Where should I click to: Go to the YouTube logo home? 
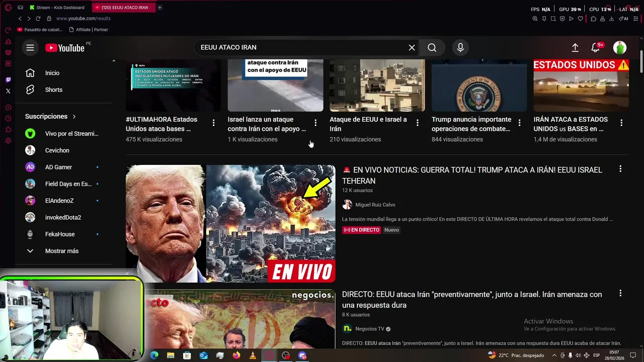point(65,48)
